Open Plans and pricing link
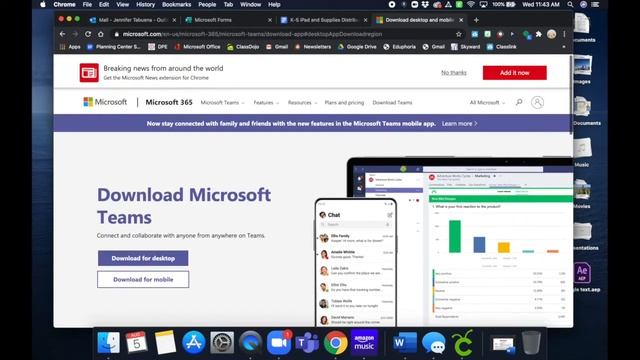 (344, 102)
